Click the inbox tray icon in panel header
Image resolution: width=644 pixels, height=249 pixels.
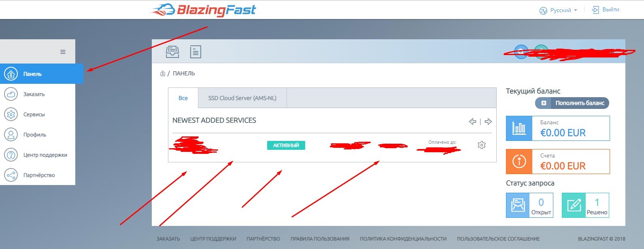[172, 52]
